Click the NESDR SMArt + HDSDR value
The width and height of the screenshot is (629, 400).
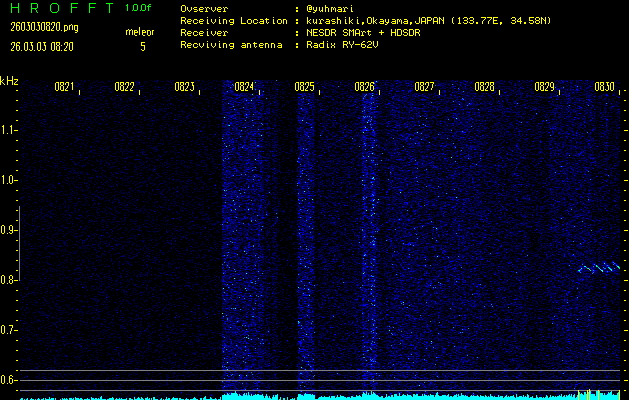pos(363,33)
